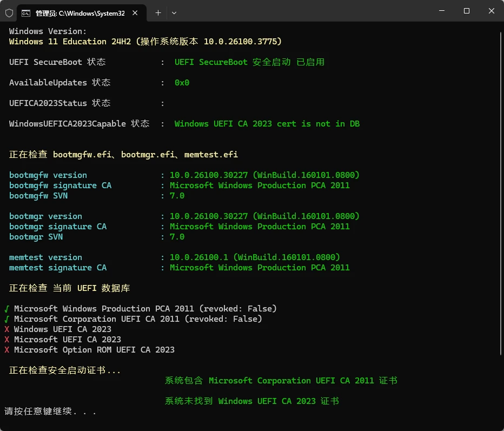Click the 'bootmgr version' label
Screen dimensions: 504x431
(x=45, y=216)
